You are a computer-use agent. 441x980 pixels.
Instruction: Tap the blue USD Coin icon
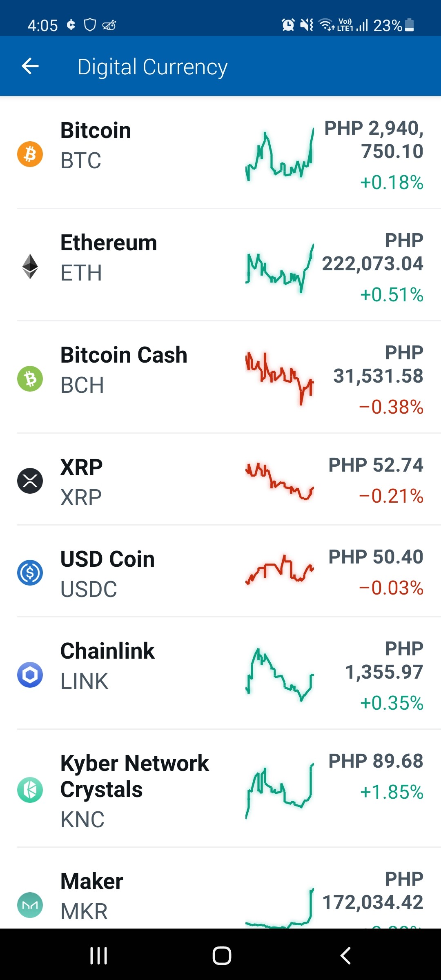click(30, 572)
